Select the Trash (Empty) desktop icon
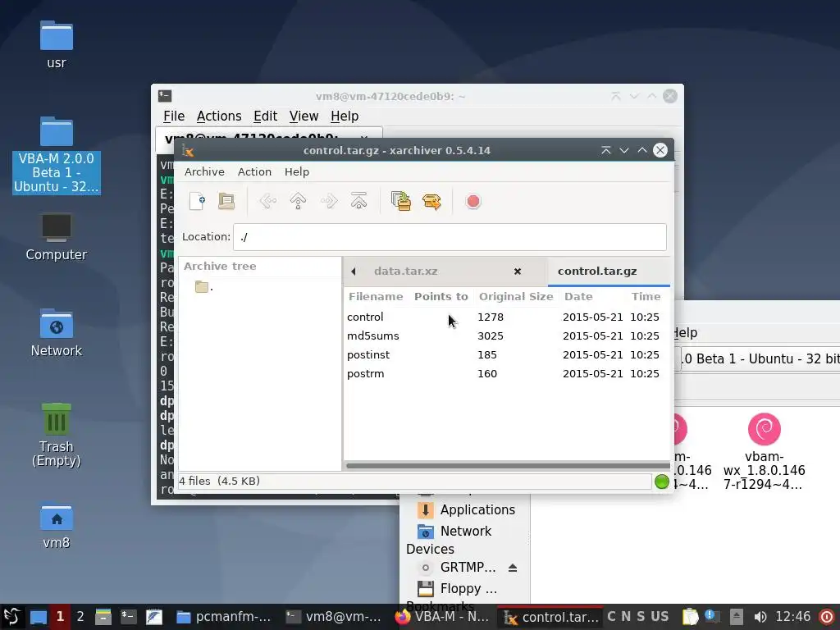 (57, 436)
